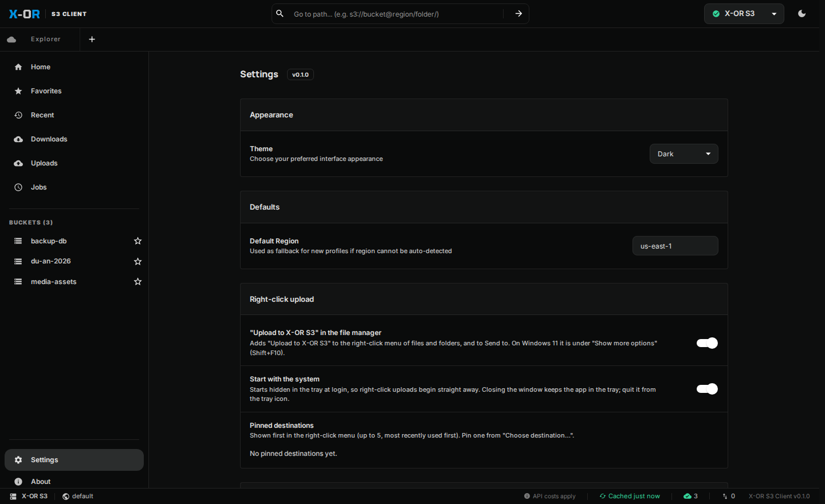Disable "Upload to X-OR S3" file manager switch
The image size is (825, 504).
(x=707, y=343)
